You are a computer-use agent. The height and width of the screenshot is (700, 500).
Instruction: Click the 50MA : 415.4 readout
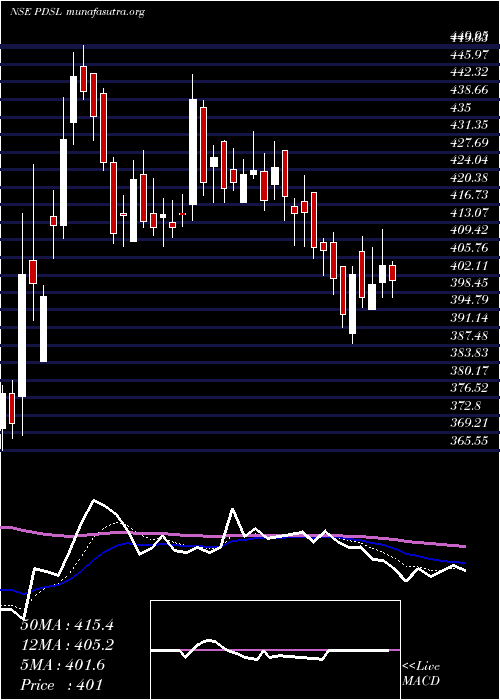[x=67, y=625]
